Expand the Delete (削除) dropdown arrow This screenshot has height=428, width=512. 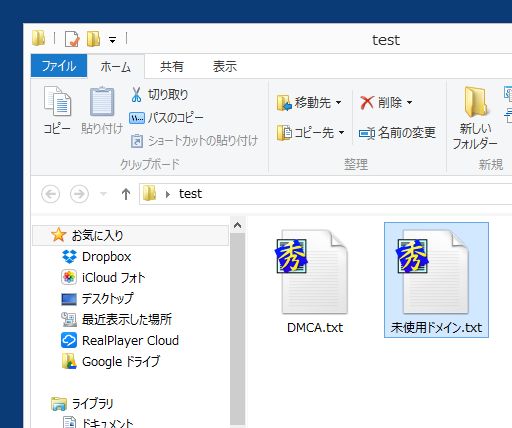pos(410,102)
